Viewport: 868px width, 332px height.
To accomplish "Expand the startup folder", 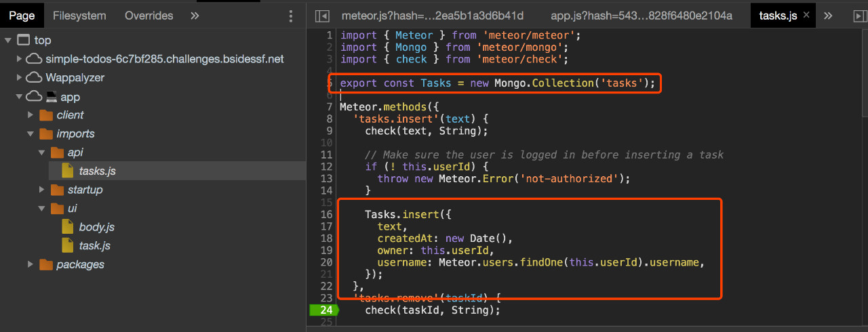I will click(x=41, y=190).
